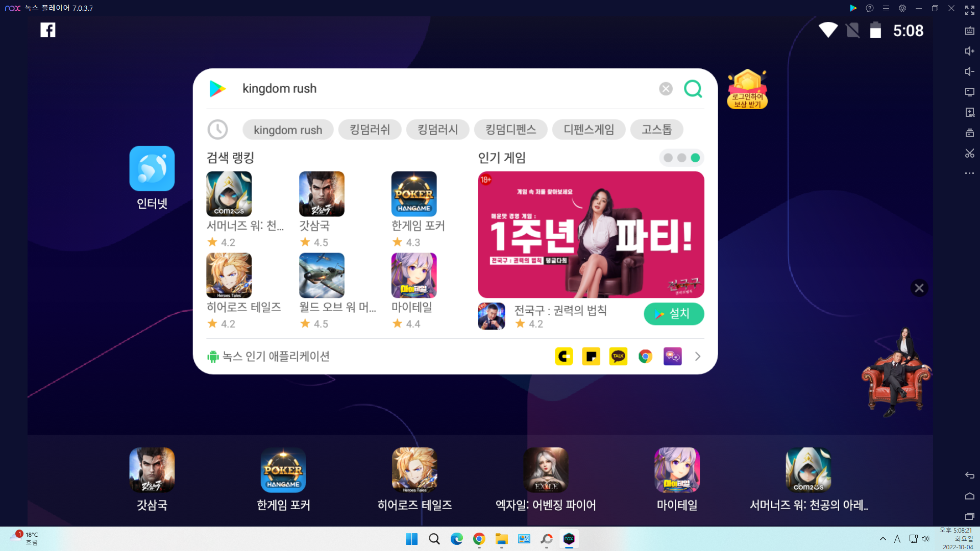Click the APK install icon in the sidebar
The height and width of the screenshot is (551, 980).
coord(969,112)
